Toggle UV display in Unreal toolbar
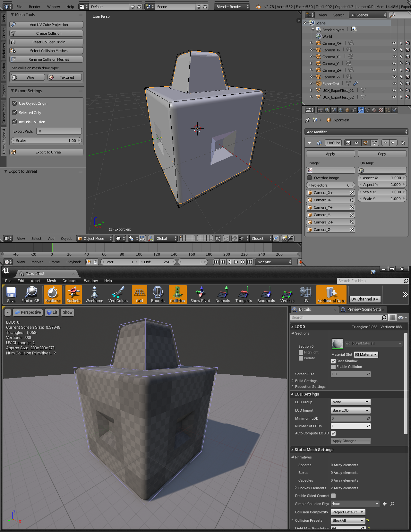The width and height of the screenshot is (411, 532). 306,294
